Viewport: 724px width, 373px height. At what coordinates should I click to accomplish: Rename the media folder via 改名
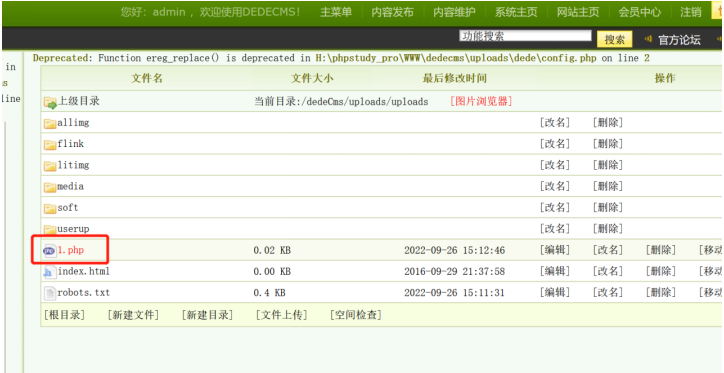click(555, 186)
